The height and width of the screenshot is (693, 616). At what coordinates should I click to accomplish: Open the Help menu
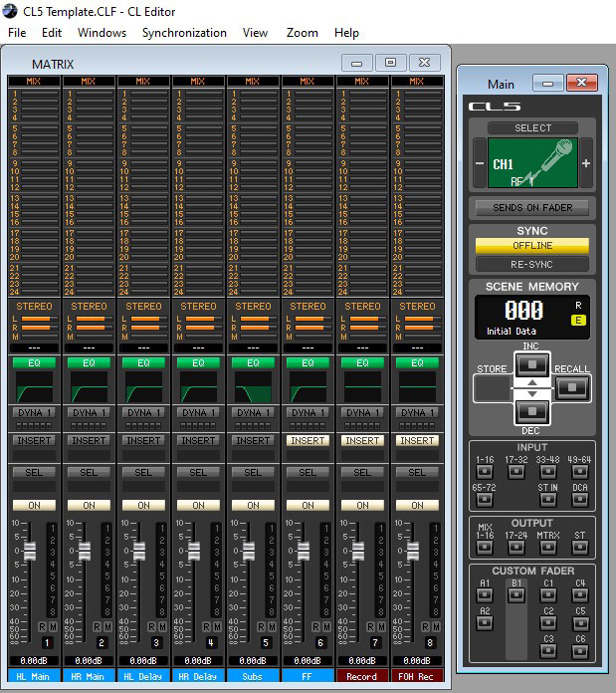coord(346,33)
